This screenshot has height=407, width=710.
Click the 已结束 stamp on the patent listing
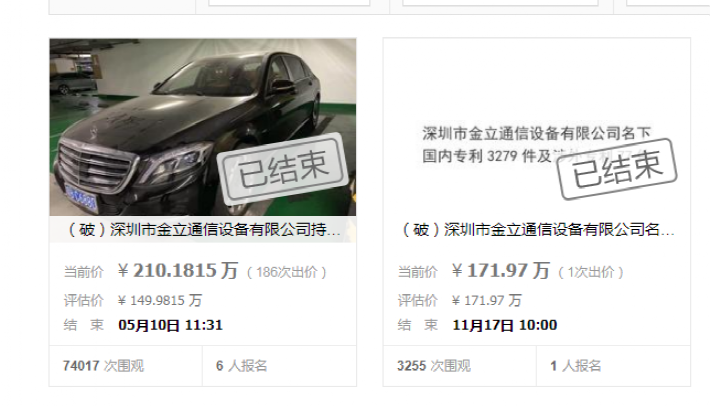pos(618,168)
